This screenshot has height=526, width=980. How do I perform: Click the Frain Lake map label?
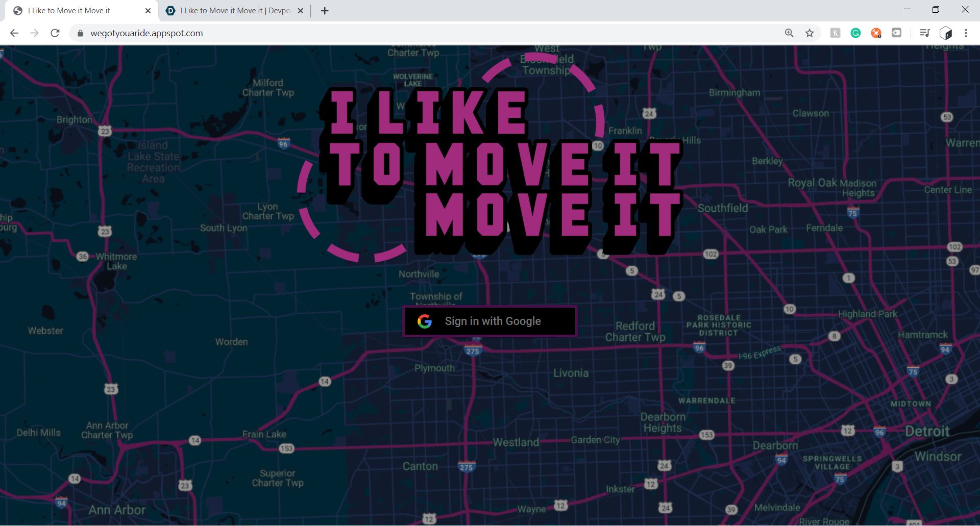coord(264,434)
